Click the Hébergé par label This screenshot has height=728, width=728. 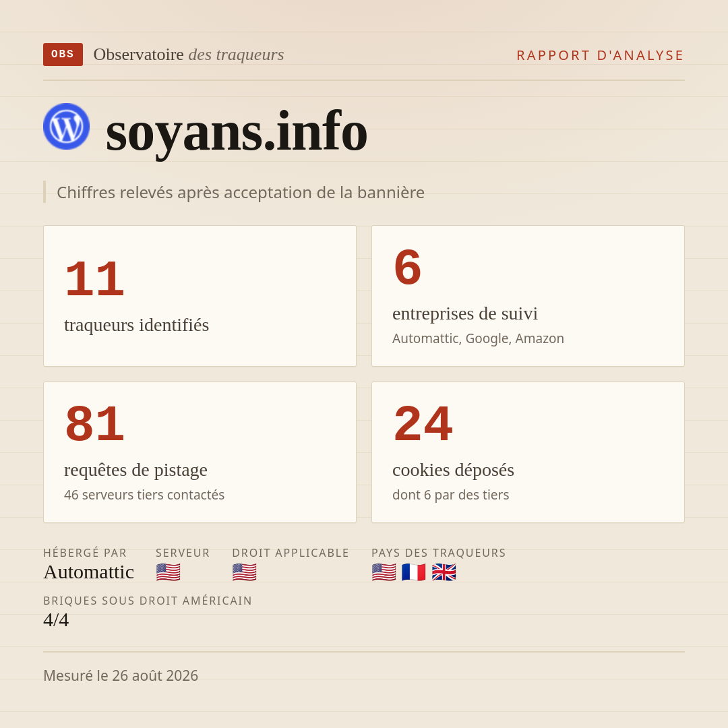click(85, 553)
